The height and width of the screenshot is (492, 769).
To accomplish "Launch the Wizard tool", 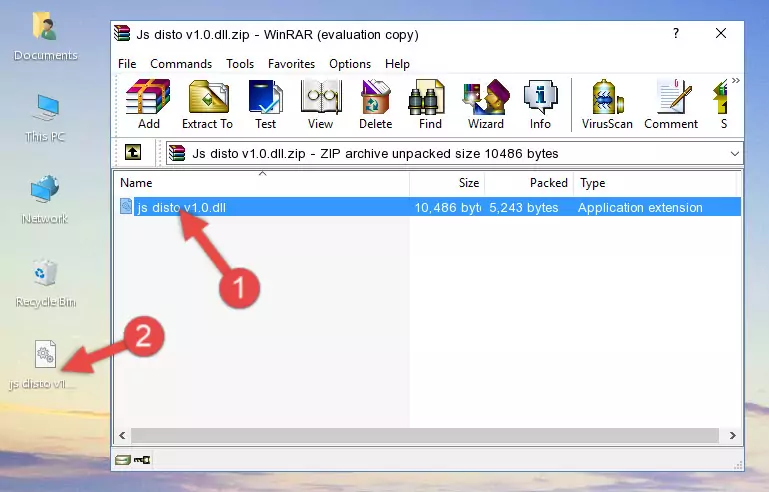I will coord(486,104).
